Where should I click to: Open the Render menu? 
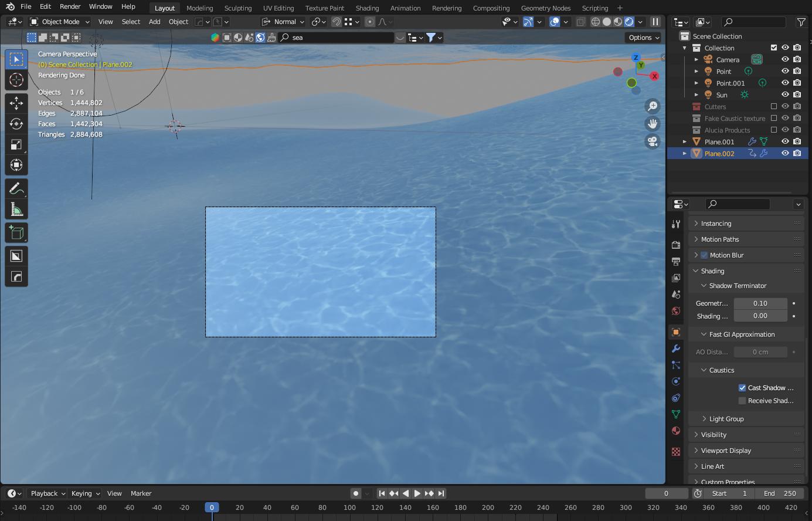(x=70, y=6)
